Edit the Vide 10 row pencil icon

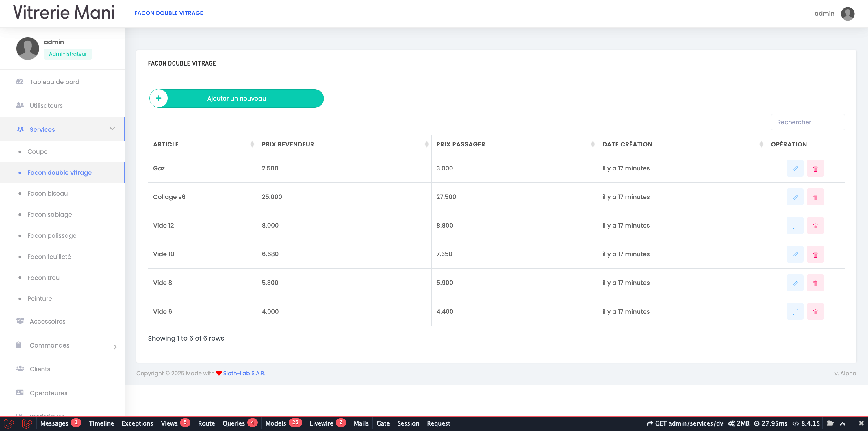point(795,254)
